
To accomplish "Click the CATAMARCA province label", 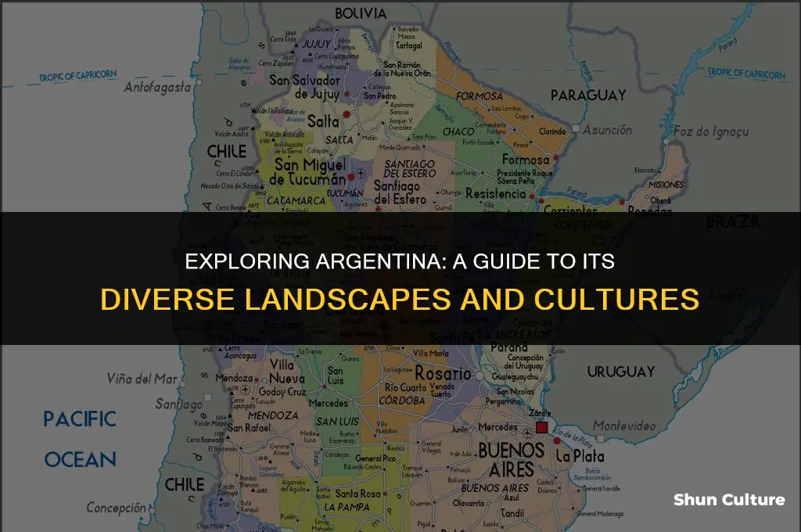I will pyautogui.click(x=296, y=201).
